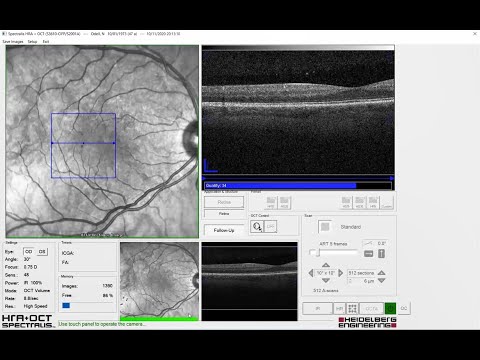The height and width of the screenshot is (360, 480).
Task: Click the small OCT B-scan preview
Action: pyautogui.click(x=249, y=282)
